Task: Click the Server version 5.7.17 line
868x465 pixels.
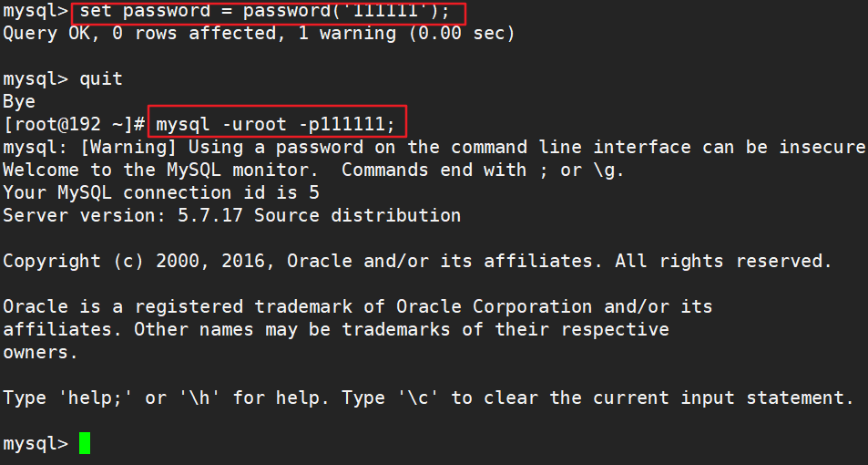Action: [x=231, y=215]
